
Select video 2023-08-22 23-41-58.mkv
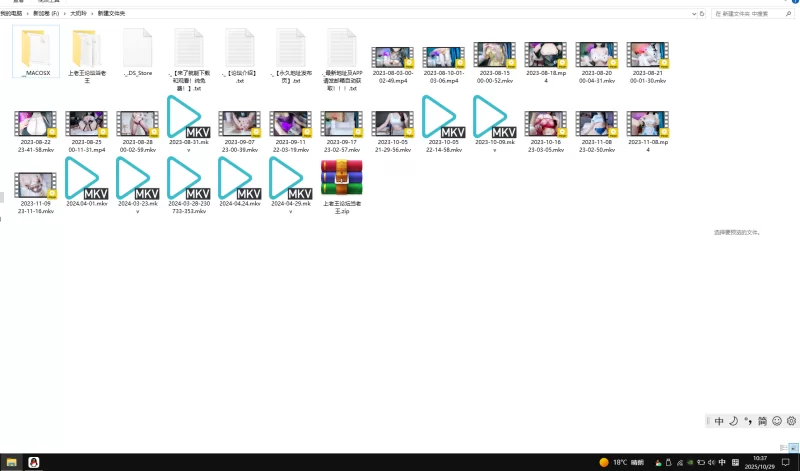tap(36, 132)
